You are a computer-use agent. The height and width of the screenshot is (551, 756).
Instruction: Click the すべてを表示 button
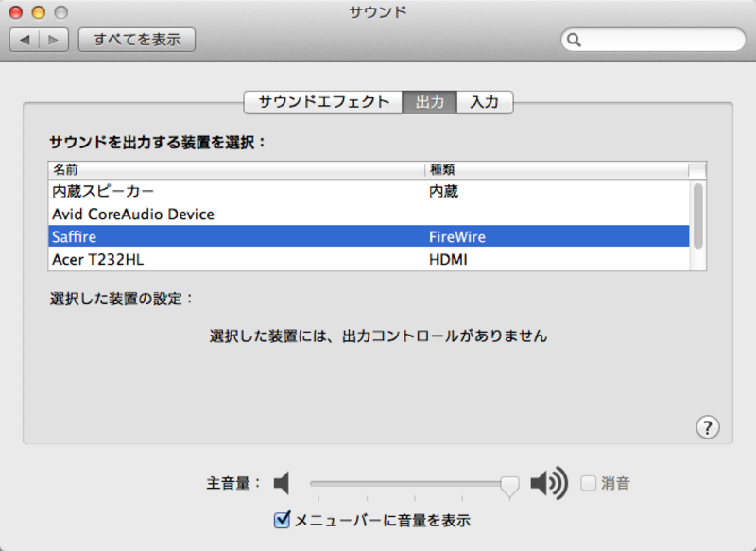[137, 40]
